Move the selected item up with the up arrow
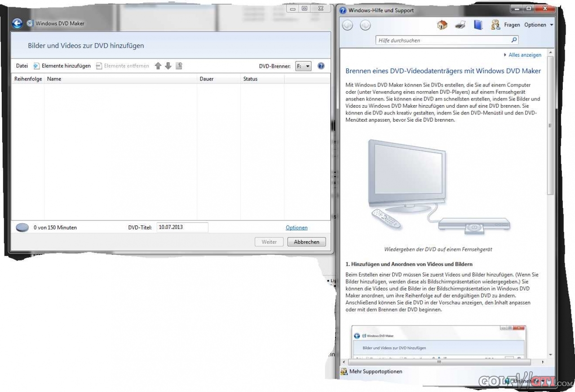 [158, 66]
